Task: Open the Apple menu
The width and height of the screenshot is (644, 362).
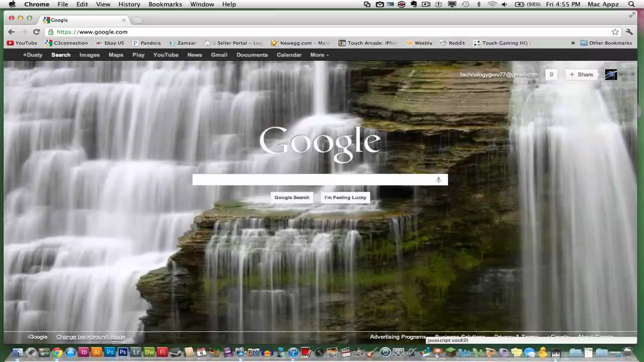Action: coord(12,4)
